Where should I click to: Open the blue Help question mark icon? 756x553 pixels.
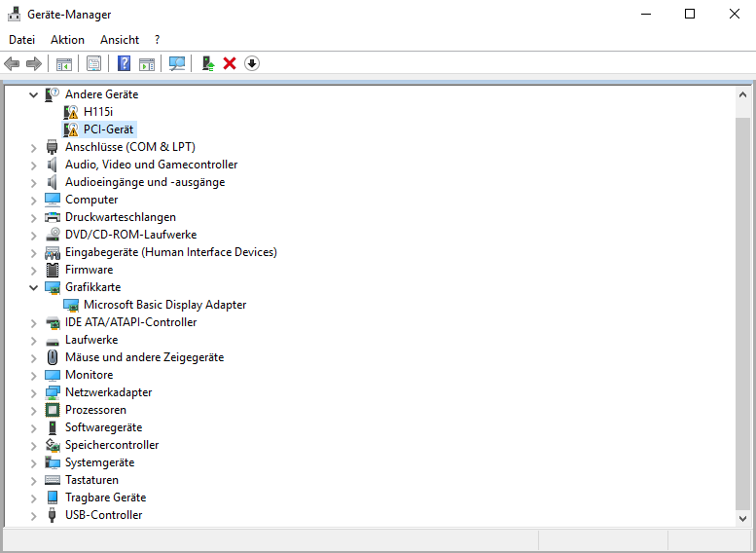click(124, 63)
